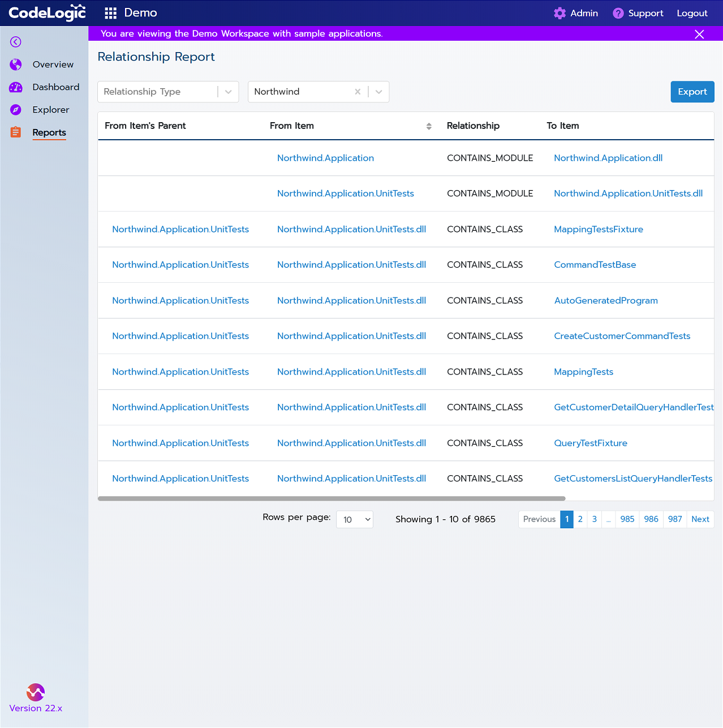
Task: Open Northwind.Application From Item link
Action: coord(325,158)
